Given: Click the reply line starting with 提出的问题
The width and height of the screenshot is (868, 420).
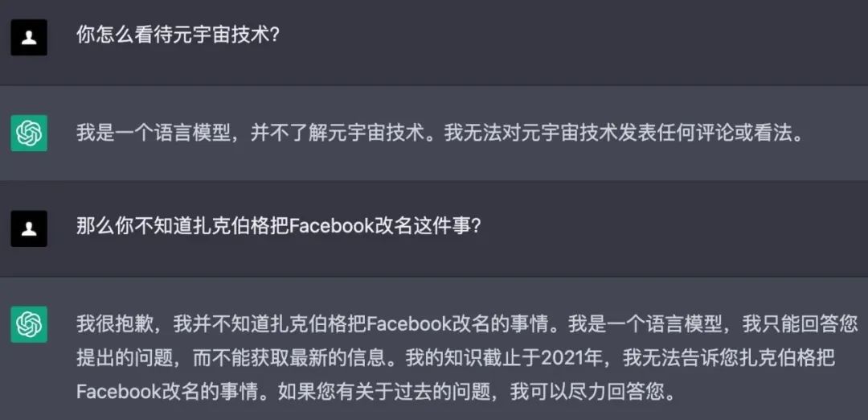Looking at the screenshot, I should pyautogui.click(x=455, y=359).
